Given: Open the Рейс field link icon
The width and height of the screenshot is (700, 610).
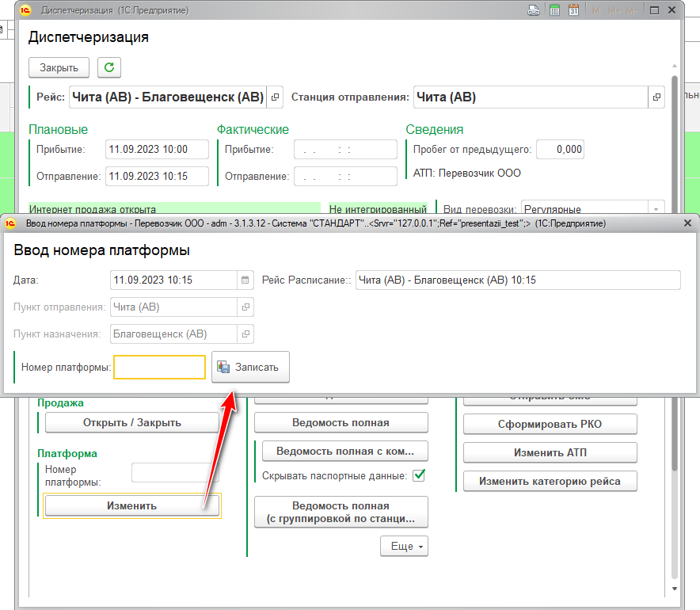Looking at the screenshot, I should point(275,97).
